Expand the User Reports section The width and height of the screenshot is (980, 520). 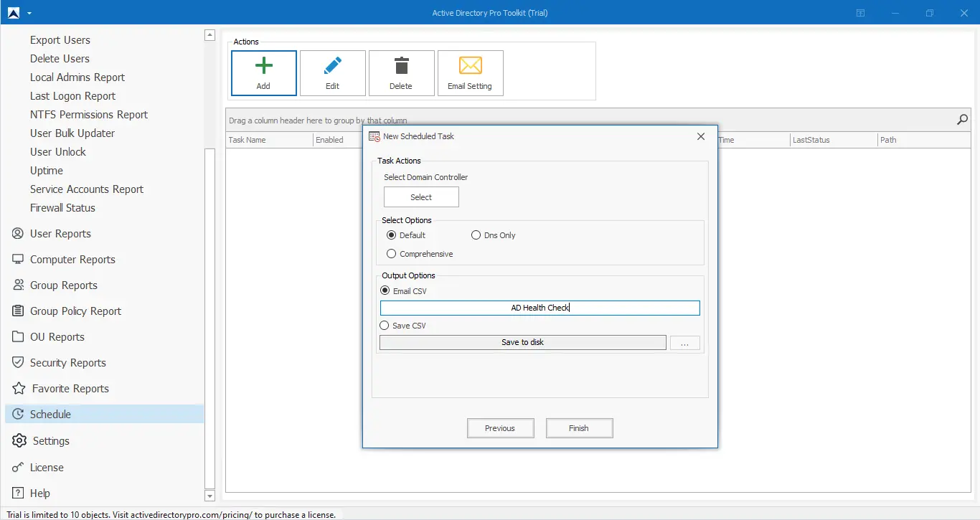[x=60, y=234]
